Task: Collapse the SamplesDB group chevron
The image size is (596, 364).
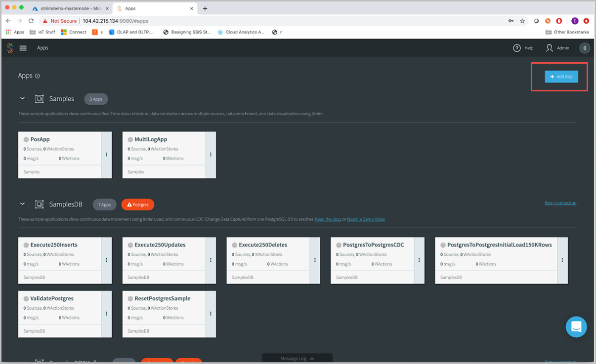Action: point(22,204)
